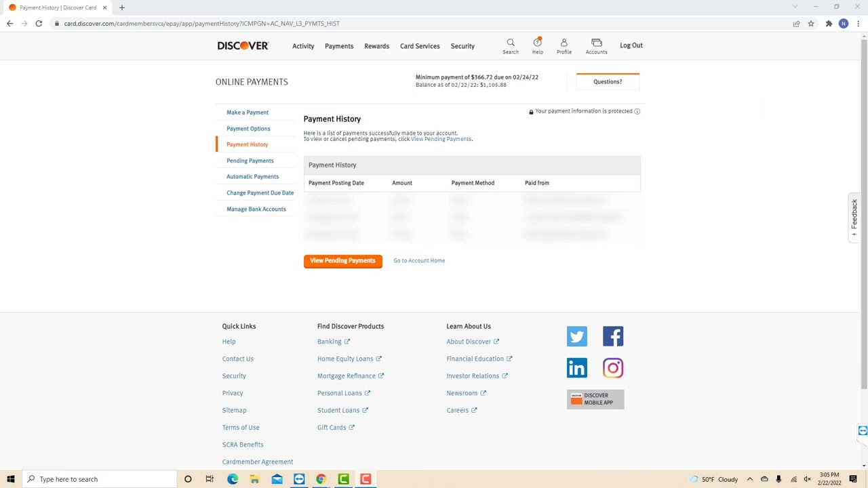
Task: Click the Questions? button
Action: pos(608,81)
